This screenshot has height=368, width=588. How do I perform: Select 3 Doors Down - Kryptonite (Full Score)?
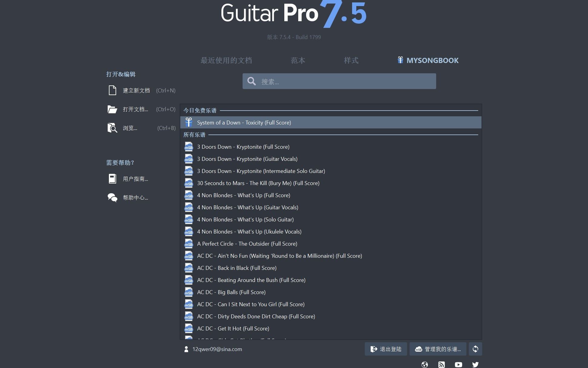pos(331,147)
